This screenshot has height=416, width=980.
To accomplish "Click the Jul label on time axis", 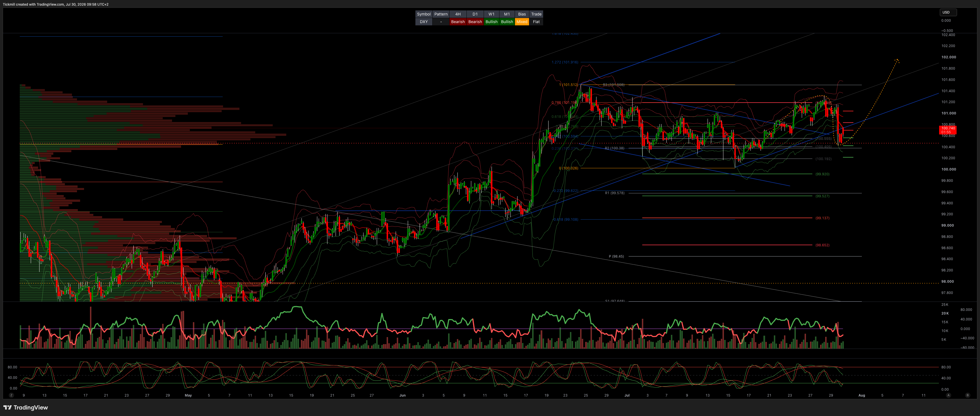I will coord(627,395).
